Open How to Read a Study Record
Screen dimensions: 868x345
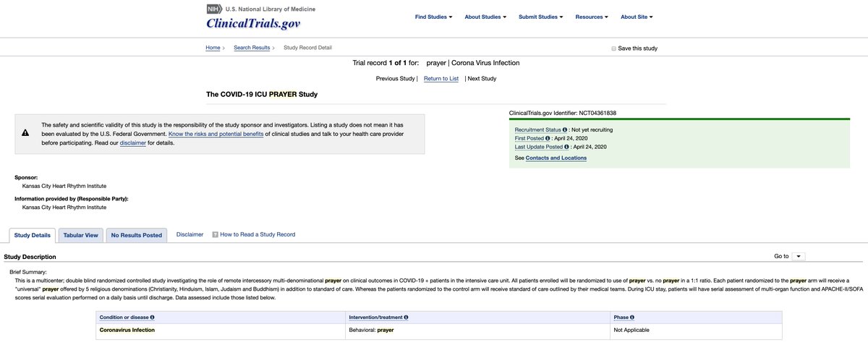click(x=258, y=234)
